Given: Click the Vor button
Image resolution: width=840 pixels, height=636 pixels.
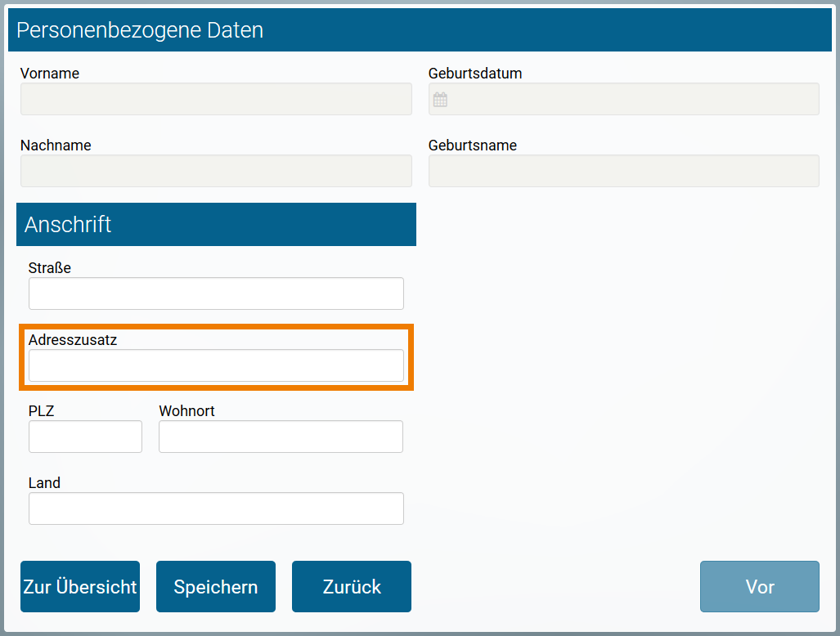Looking at the screenshot, I should (x=759, y=586).
